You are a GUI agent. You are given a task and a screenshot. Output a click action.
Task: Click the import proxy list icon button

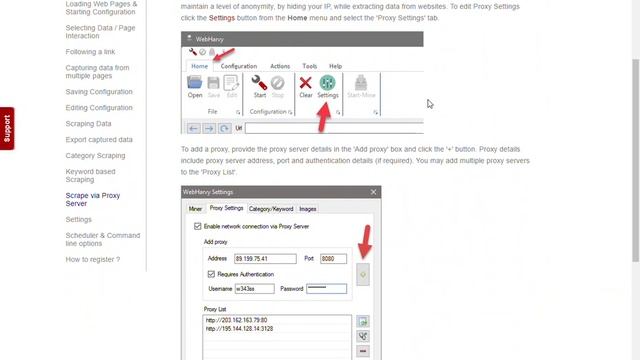(x=363, y=322)
